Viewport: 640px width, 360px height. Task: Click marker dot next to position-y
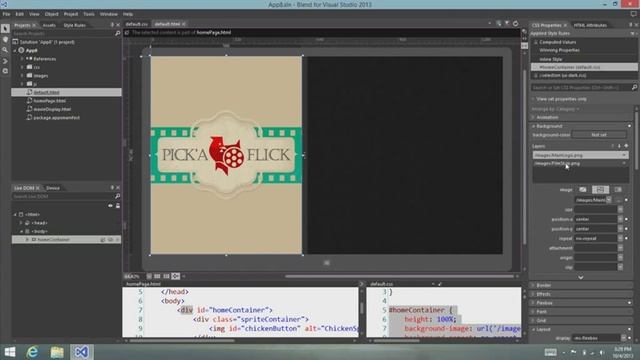click(627, 229)
